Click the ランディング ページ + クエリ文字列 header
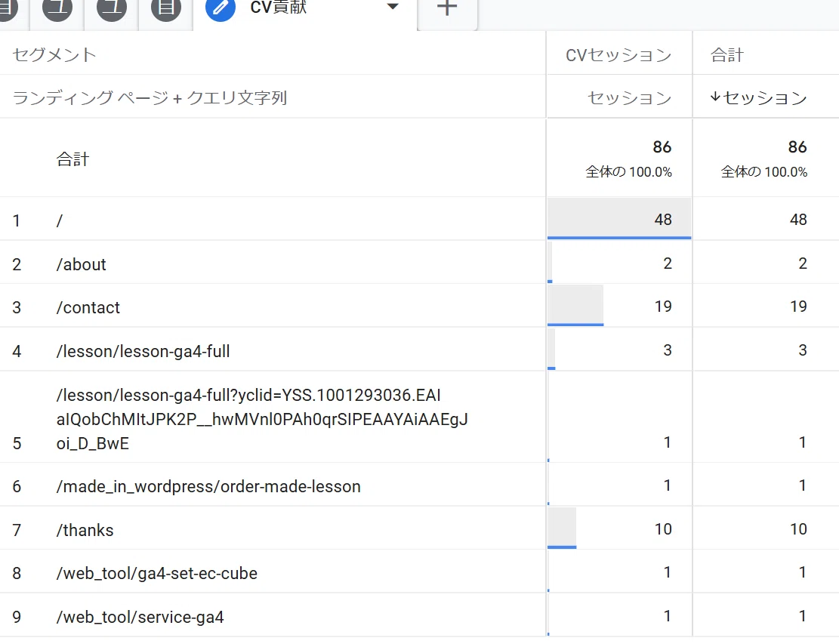This screenshot has height=644, width=839. point(150,97)
